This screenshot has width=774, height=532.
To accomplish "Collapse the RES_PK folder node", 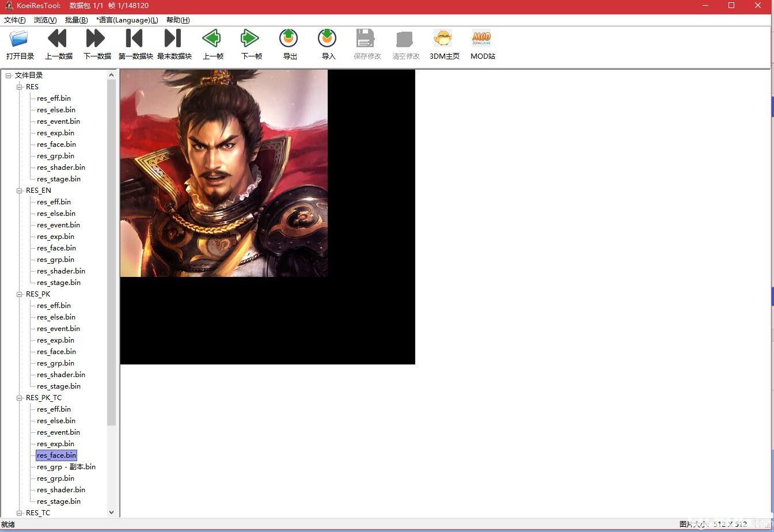I will coord(20,294).
